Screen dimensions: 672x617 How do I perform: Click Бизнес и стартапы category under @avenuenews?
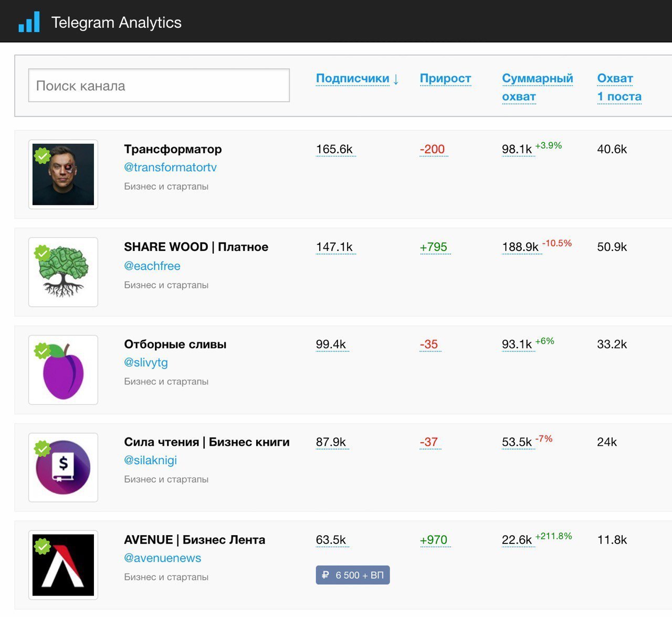166,577
